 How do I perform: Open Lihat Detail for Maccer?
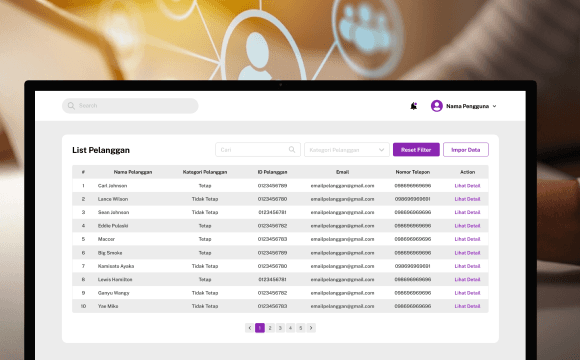467,239
